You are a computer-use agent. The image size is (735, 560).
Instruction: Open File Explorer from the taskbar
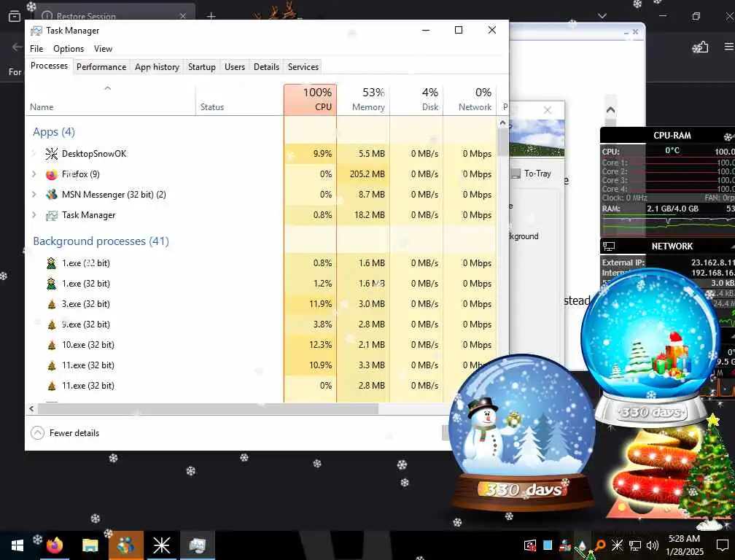tap(90, 545)
